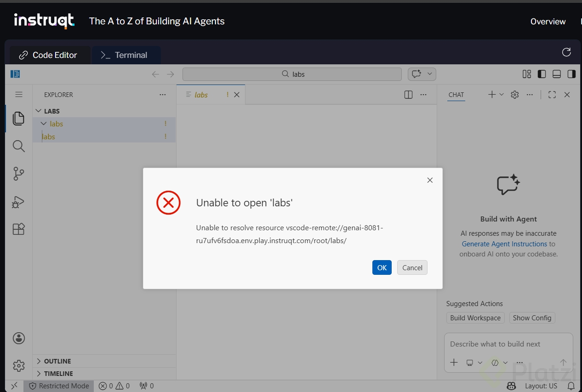Open the chat dropdown next to search bar
The image size is (582, 392).
tap(430, 74)
